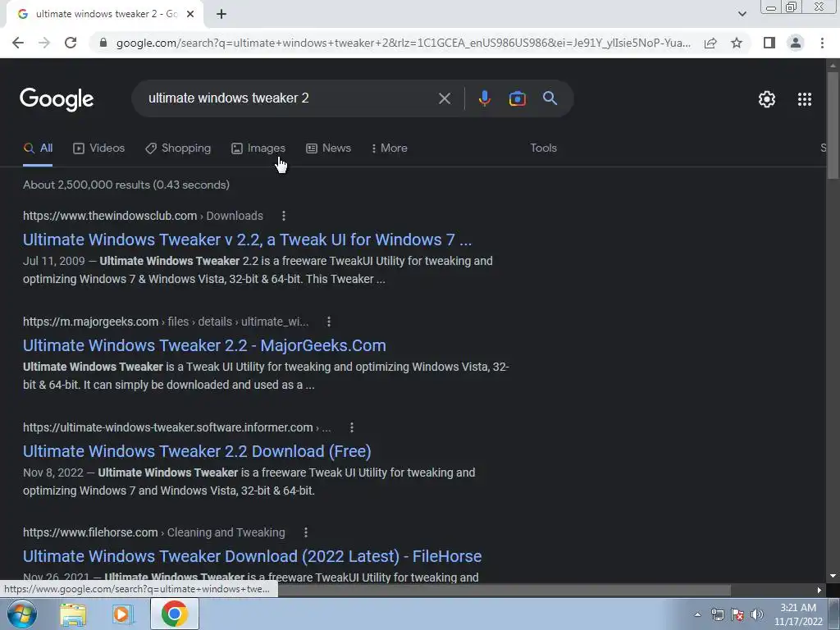Open the search Tools options
The width and height of the screenshot is (840, 630).
coord(543,148)
